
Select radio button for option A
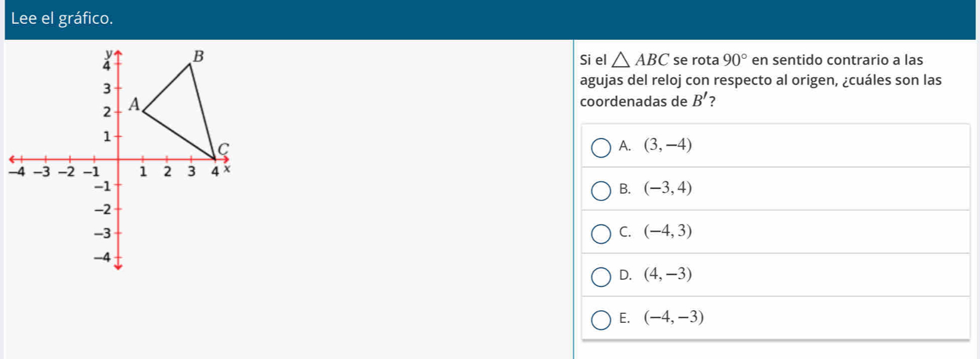coord(600,147)
